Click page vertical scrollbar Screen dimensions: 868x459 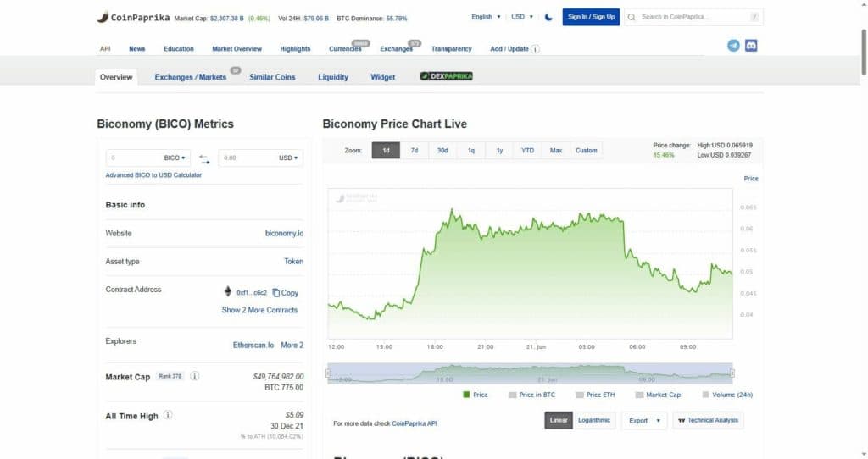pos(864,53)
